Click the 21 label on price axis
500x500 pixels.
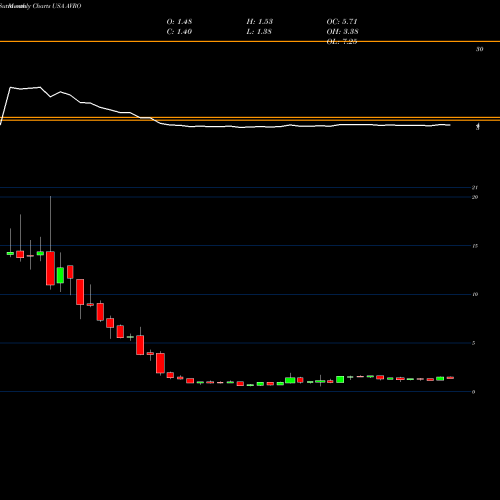click(x=475, y=188)
